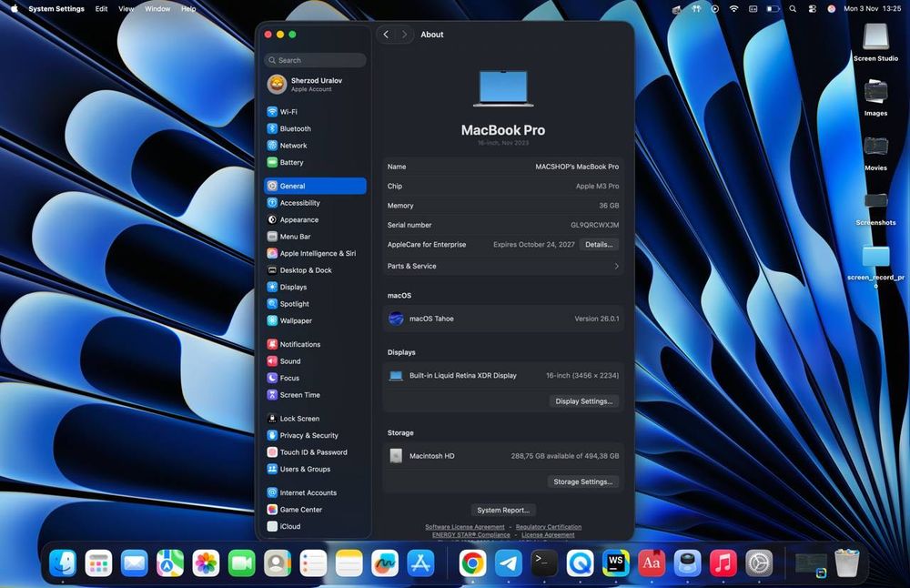Expand the Parts & Service row
The image size is (910, 588).
coord(503,266)
